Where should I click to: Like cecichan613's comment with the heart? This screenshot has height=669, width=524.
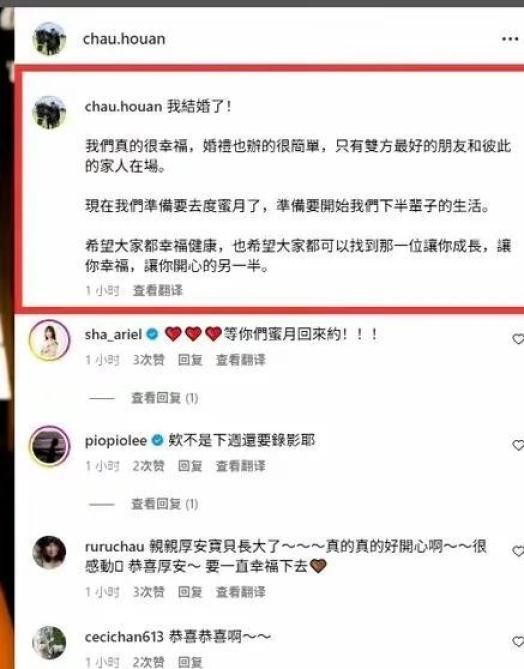tap(518, 642)
